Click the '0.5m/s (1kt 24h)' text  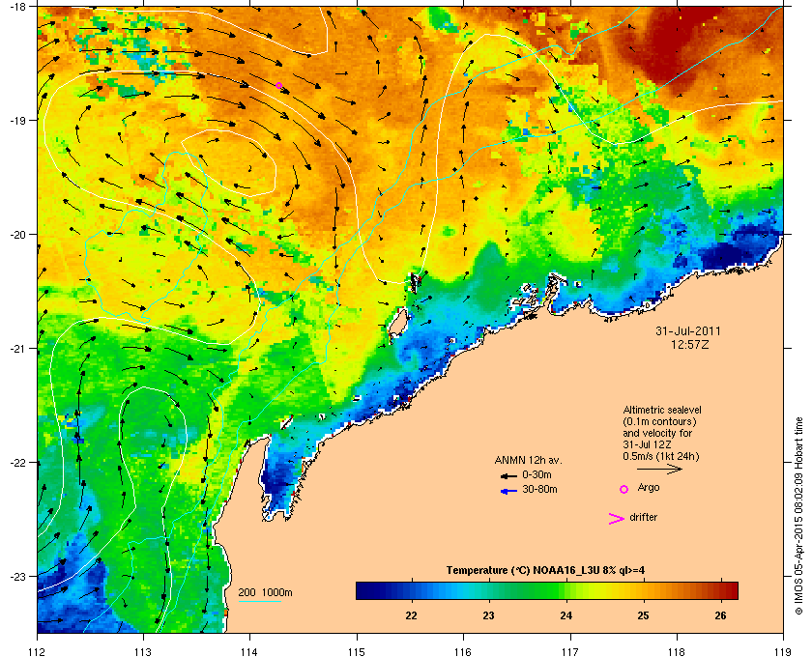[661, 456]
